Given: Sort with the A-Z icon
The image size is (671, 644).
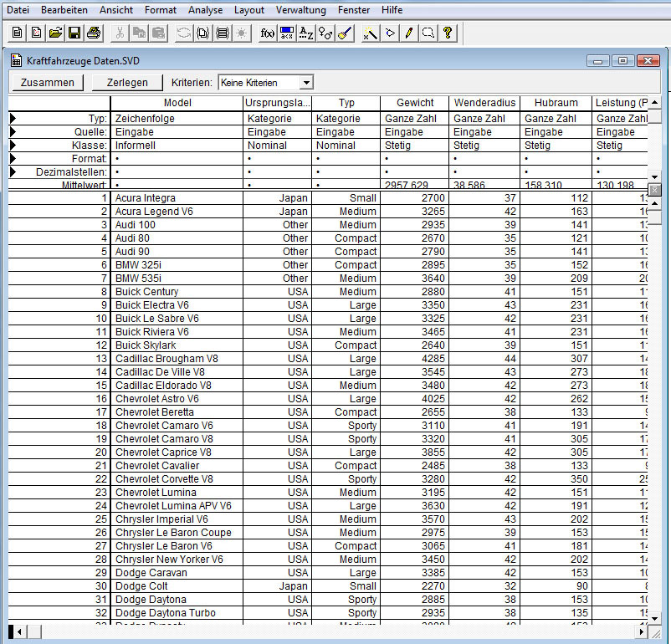Looking at the screenshot, I should click(306, 33).
